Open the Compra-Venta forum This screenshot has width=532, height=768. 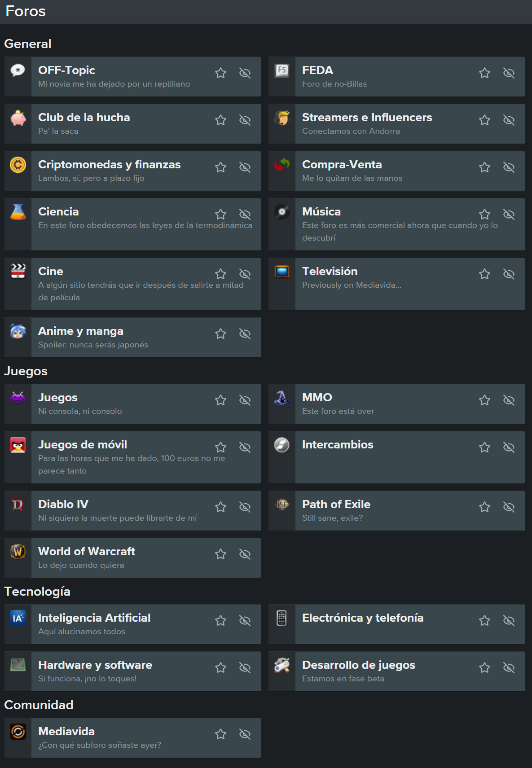click(342, 165)
